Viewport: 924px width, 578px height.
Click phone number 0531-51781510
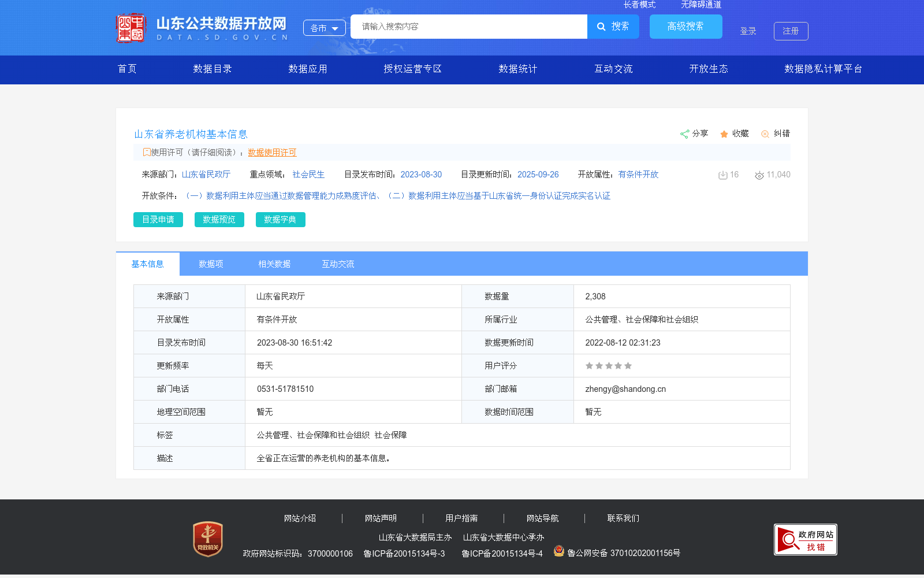click(x=285, y=389)
